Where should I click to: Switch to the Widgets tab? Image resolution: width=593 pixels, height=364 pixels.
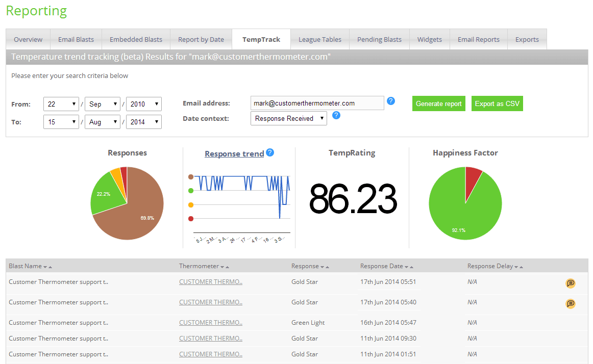point(430,39)
